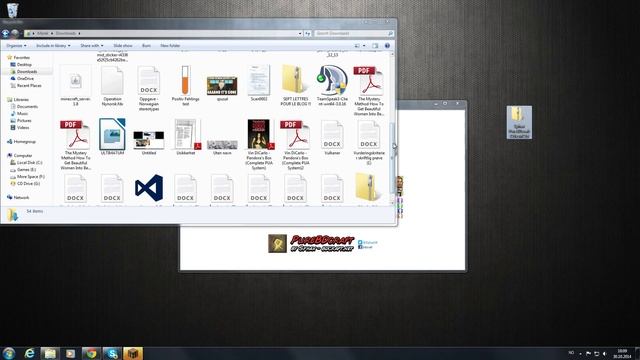Screen dimensions: 640x360
Task: Select the Vurderingskriterie DOCX file
Action: coord(369,142)
